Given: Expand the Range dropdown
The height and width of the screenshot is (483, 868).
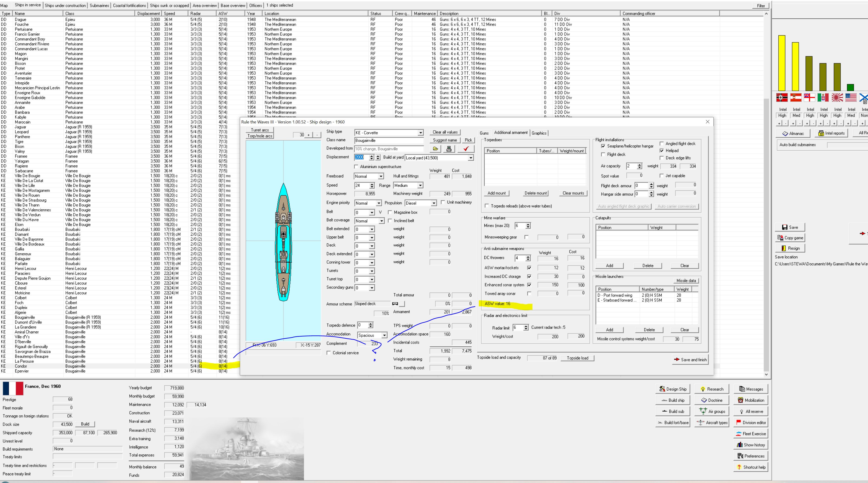Looking at the screenshot, I should tap(420, 185).
